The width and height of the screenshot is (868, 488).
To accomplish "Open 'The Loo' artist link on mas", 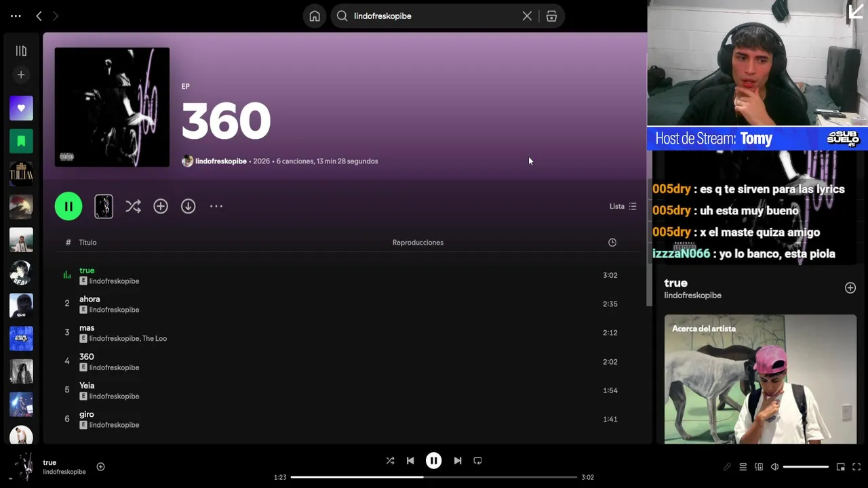I will pos(155,339).
